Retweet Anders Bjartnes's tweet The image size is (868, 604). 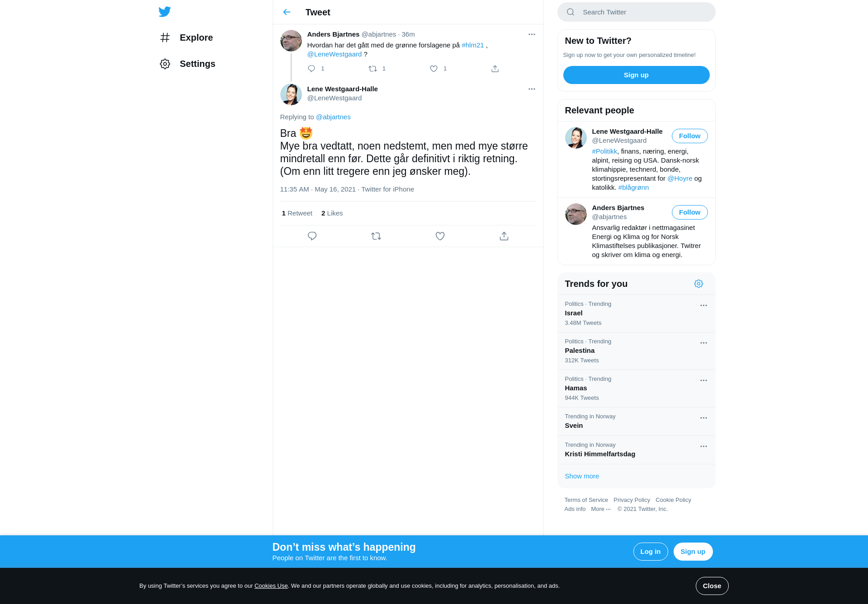click(373, 69)
